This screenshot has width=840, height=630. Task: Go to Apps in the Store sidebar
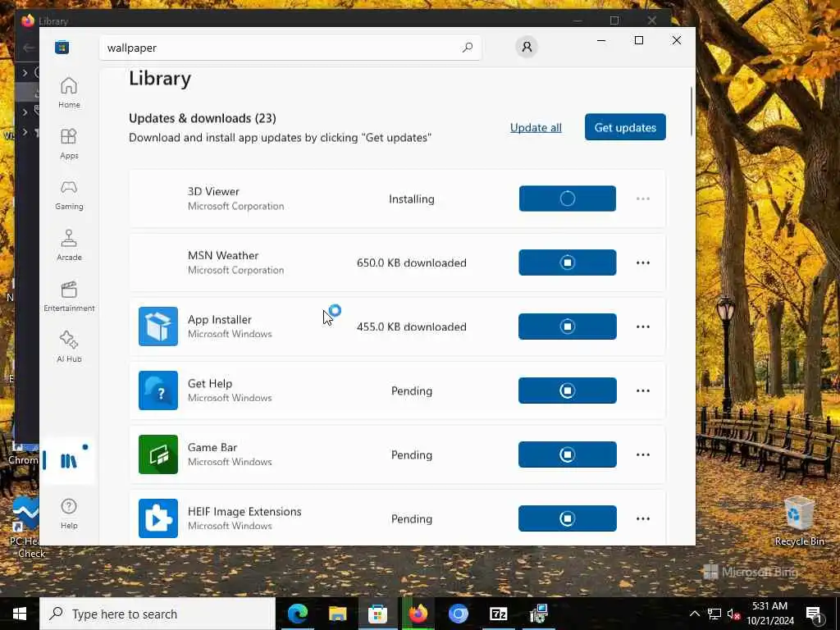(69, 144)
